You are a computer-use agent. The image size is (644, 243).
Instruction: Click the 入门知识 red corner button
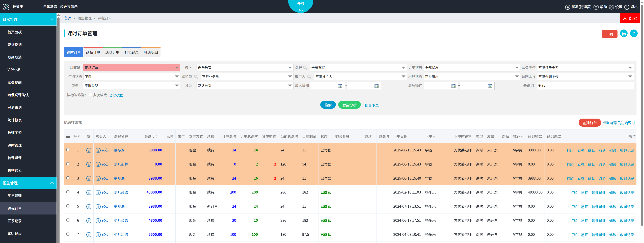point(630,18)
